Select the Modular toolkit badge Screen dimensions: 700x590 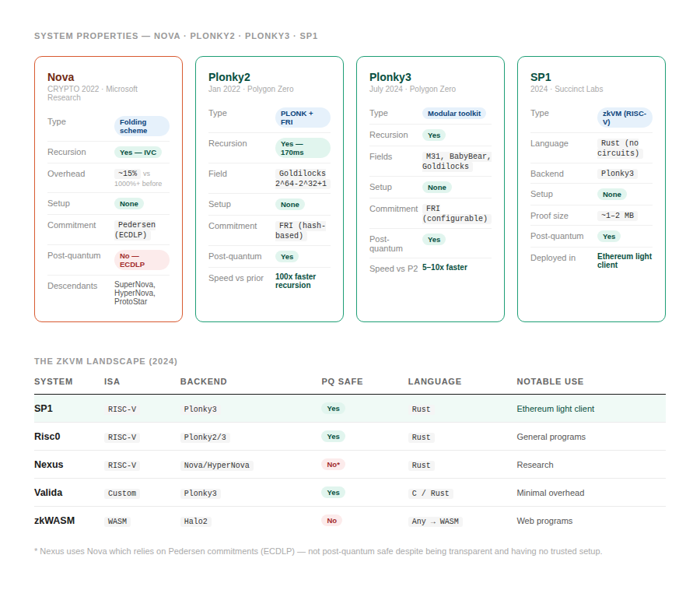(454, 114)
